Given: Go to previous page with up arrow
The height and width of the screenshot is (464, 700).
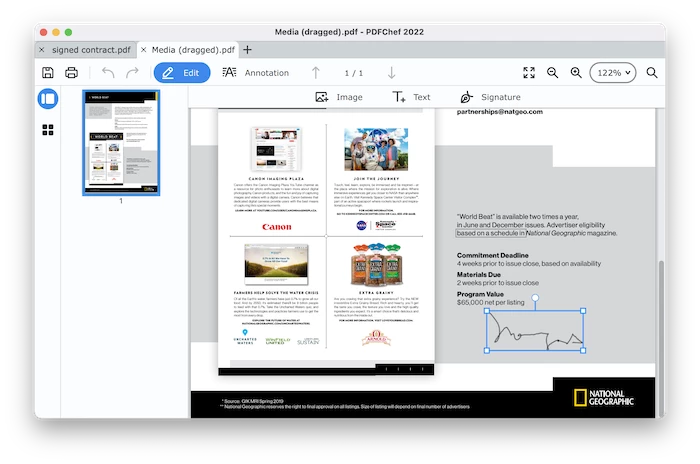Looking at the screenshot, I should [x=316, y=73].
